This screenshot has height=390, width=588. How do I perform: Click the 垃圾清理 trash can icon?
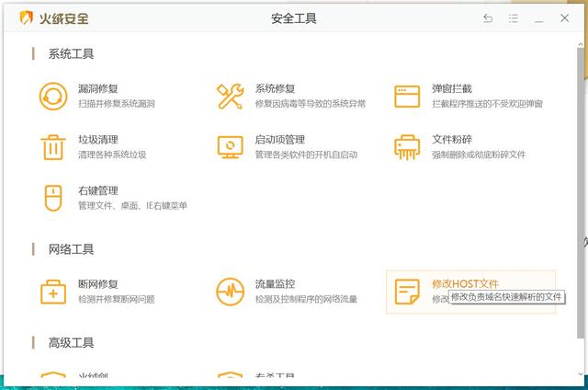pyautogui.click(x=53, y=147)
